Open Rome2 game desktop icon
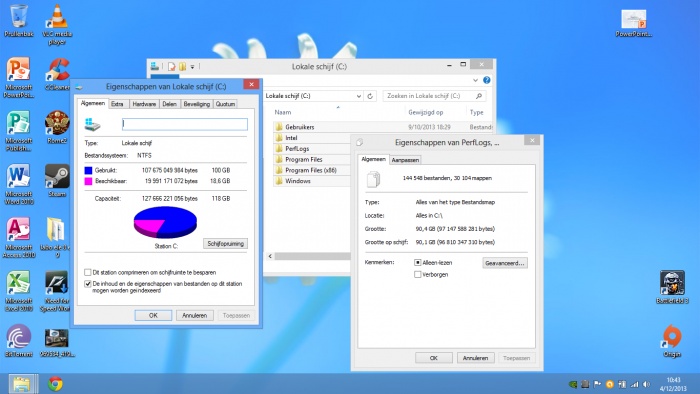 pyautogui.click(x=57, y=127)
